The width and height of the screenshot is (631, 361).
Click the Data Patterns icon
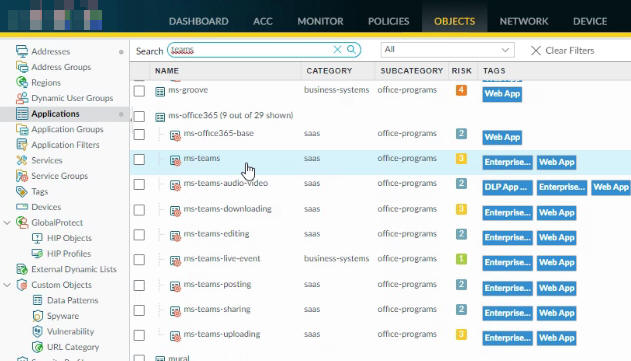click(x=37, y=300)
